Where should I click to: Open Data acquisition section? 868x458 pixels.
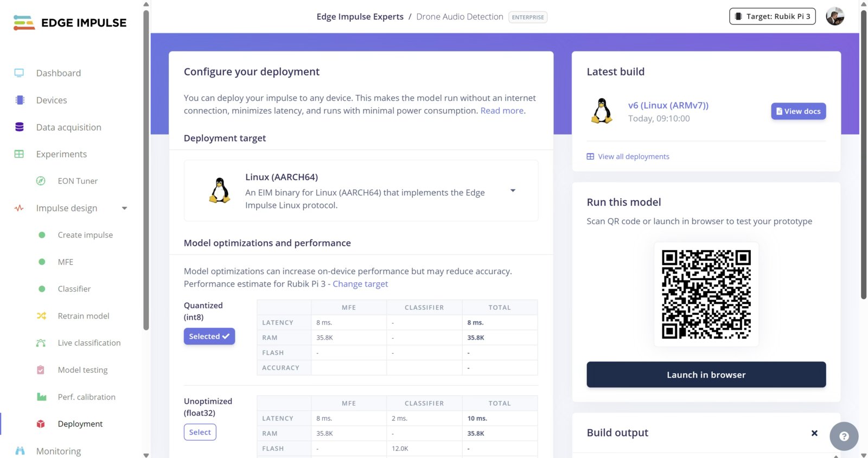coord(69,127)
